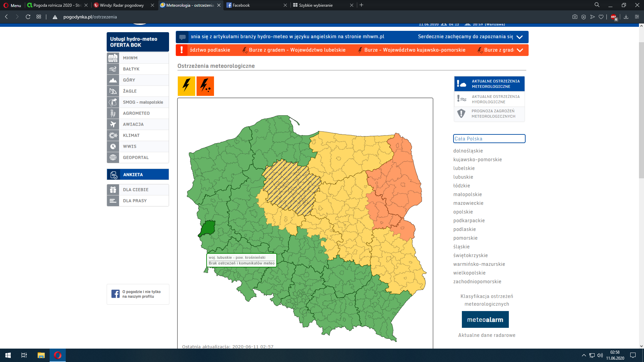This screenshot has width=644, height=362.
Task: Open File Explorer from taskbar
Action: click(41, 355)
